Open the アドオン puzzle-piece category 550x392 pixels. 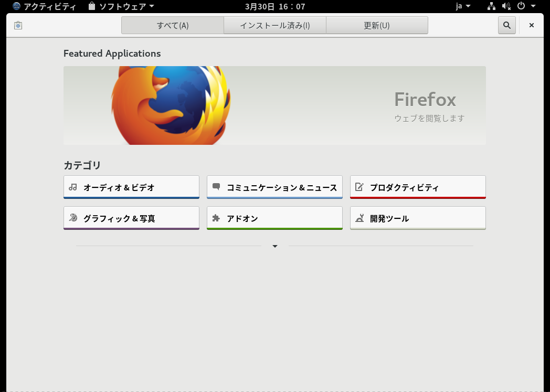point(274,218)
